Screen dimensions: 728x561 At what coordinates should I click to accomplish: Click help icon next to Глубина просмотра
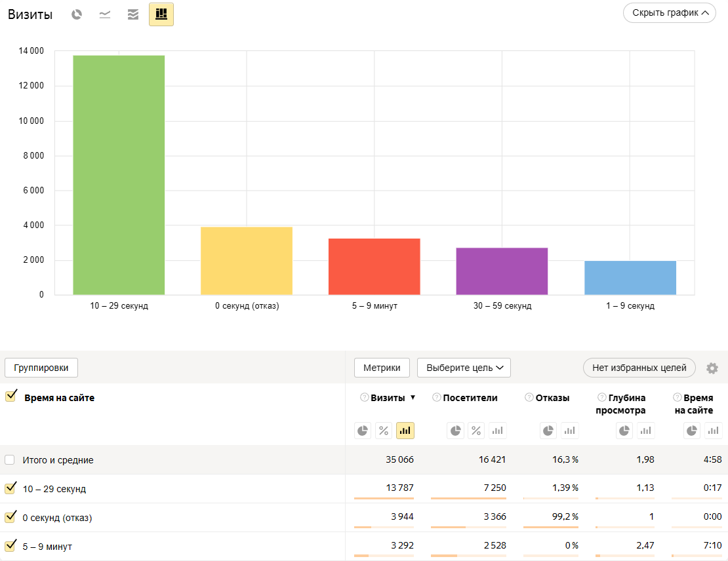[x=601, y=398]
